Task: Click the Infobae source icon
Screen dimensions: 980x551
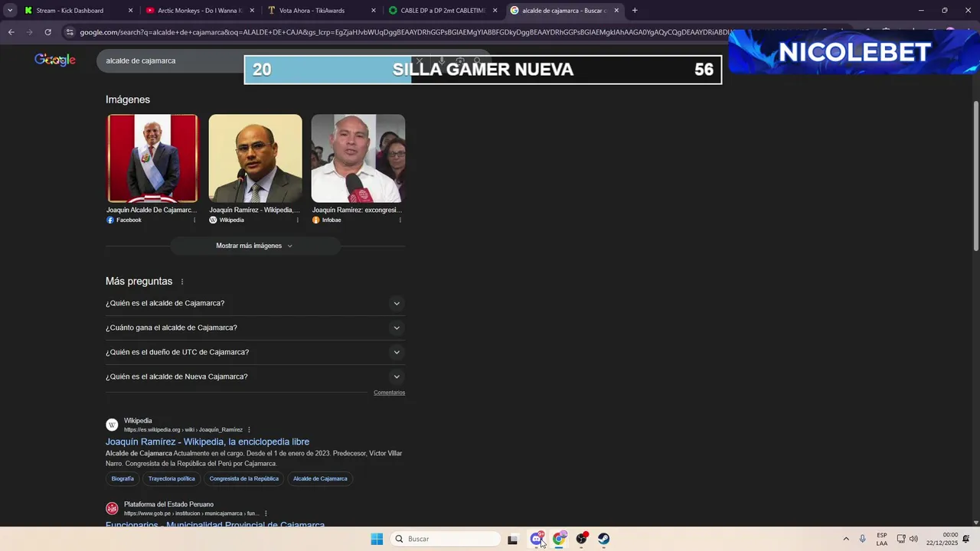Action: click(x=315, y=220)
